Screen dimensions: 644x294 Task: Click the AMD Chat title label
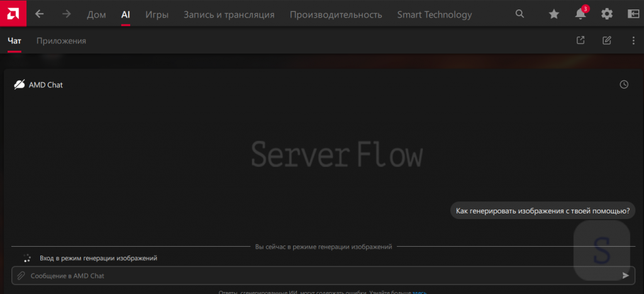(45, 85)
